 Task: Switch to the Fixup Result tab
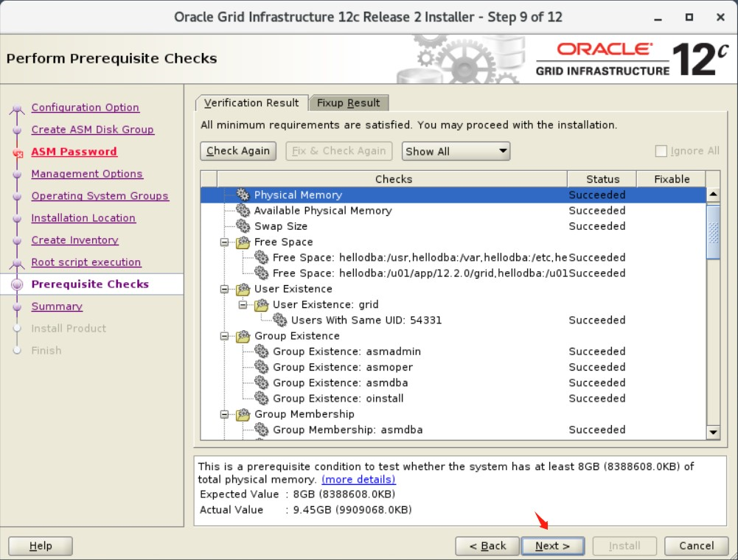(349, 102)
